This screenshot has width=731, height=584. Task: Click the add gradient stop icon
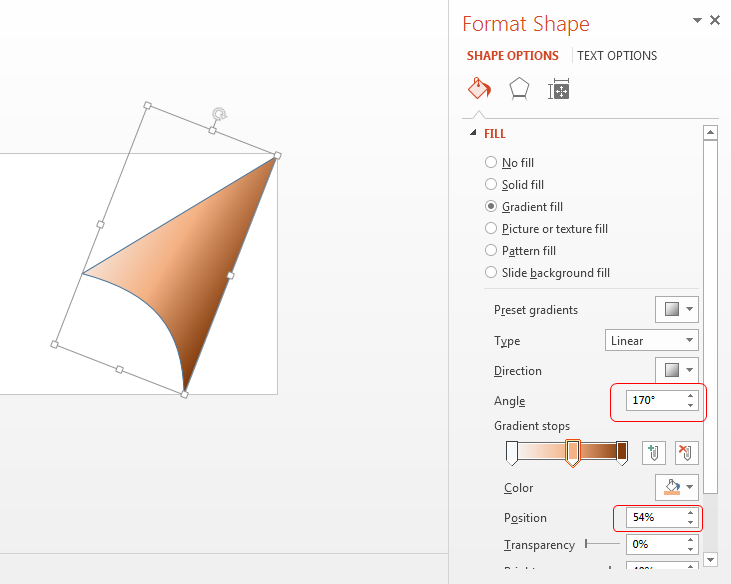[653, 453]
